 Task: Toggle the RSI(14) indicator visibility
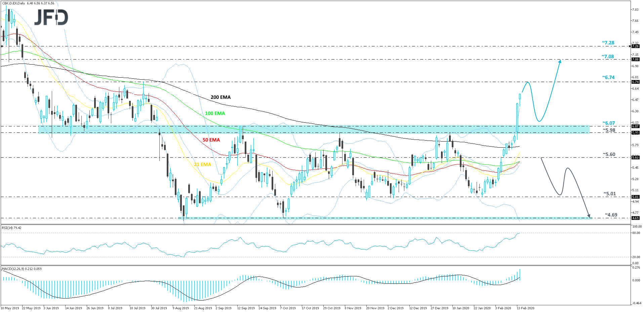pos(11,227)
